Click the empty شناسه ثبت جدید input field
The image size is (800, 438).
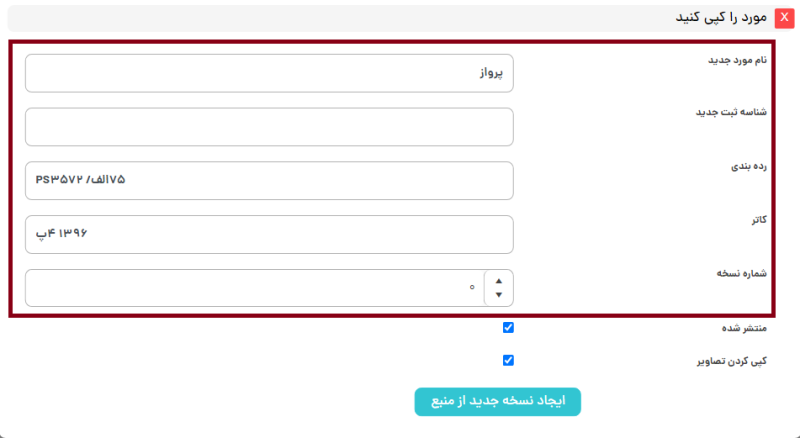(269, 127)
